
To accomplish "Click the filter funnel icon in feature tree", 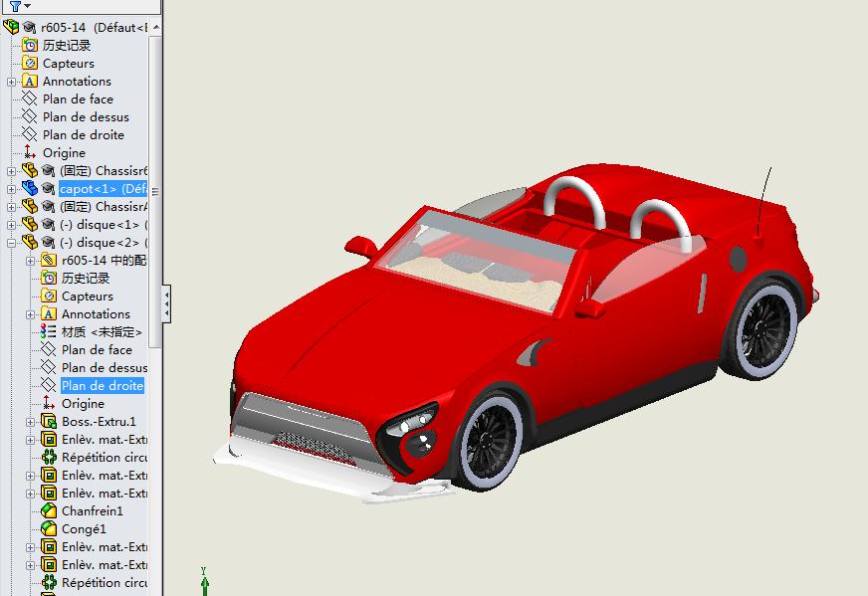I will [x=13, y=6].
